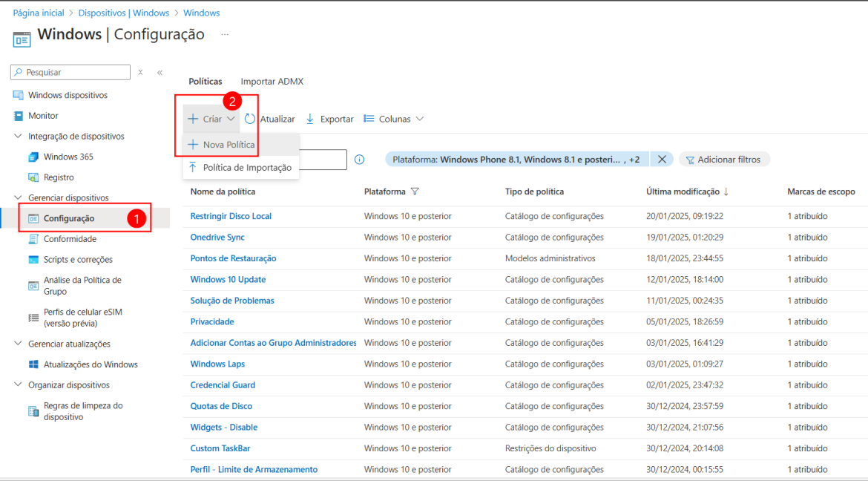Image resolution: width=868 pixels, height=481 pixels.
Task: Switch to the Importar ADMX tab
Action: click(x=272, y=81)
